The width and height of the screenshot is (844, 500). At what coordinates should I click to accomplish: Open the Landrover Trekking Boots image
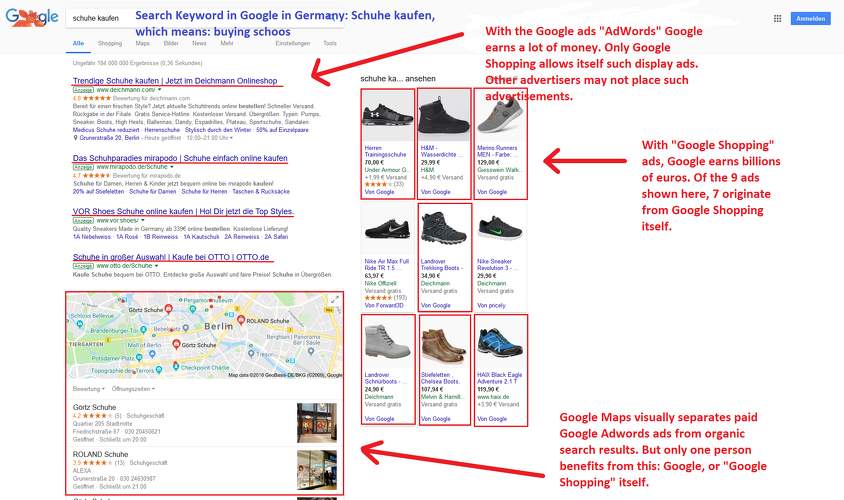444,229
